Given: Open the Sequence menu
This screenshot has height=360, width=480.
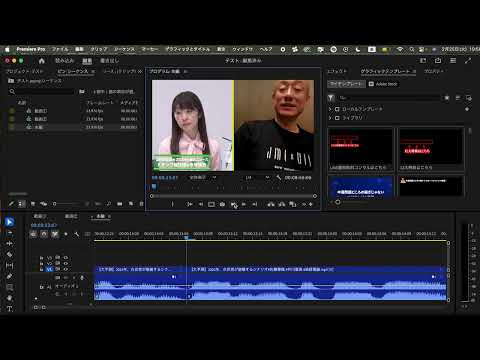Looking at the screenshot, I should 124,49.
